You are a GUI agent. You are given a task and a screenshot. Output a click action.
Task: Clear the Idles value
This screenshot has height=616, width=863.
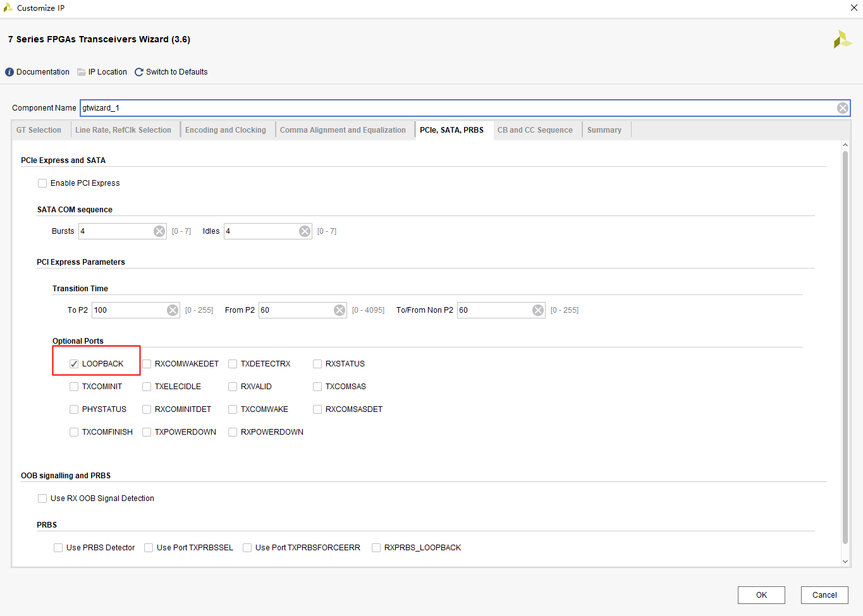tap(305, 231)
